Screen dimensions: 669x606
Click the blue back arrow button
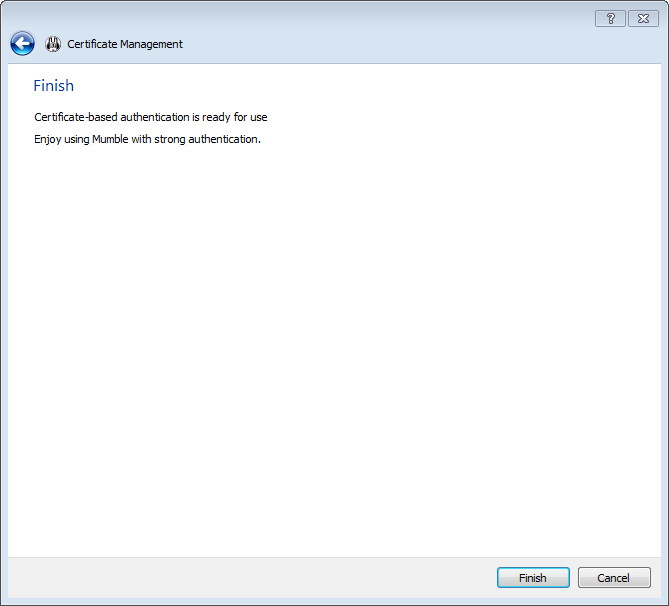click(x=22, y=44)
